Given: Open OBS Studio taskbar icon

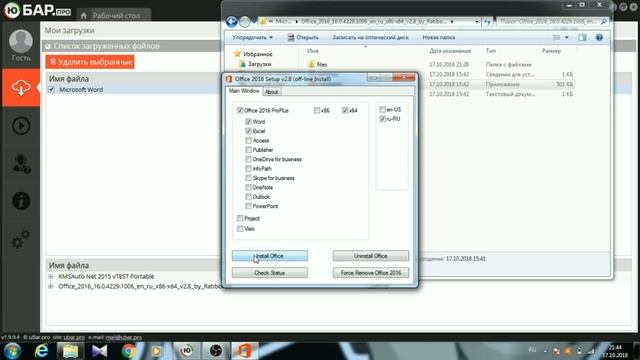Looking at the screenshot, I should coord(216,351).
